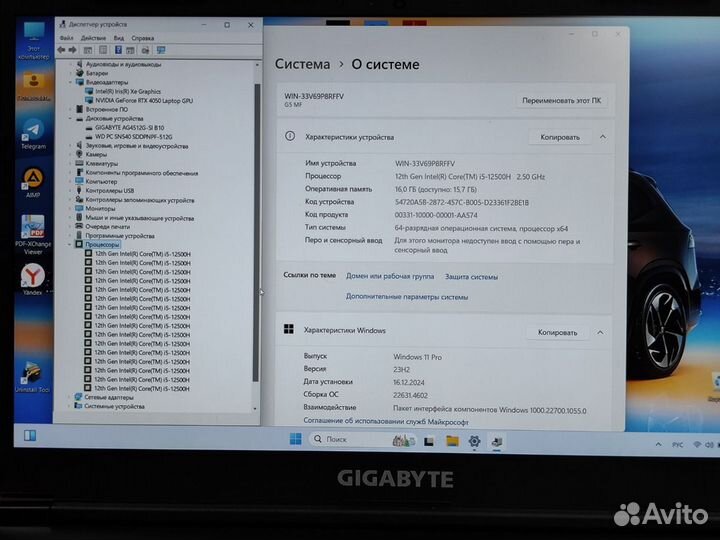Expand the Компьютер tree node
Viewport: 720px width, 540px height.
71,181
